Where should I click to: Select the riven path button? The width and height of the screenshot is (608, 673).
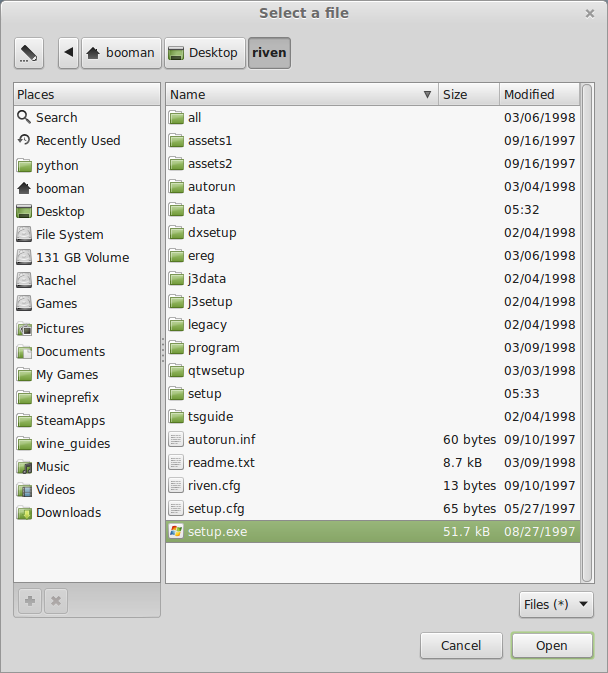[269, 53]
